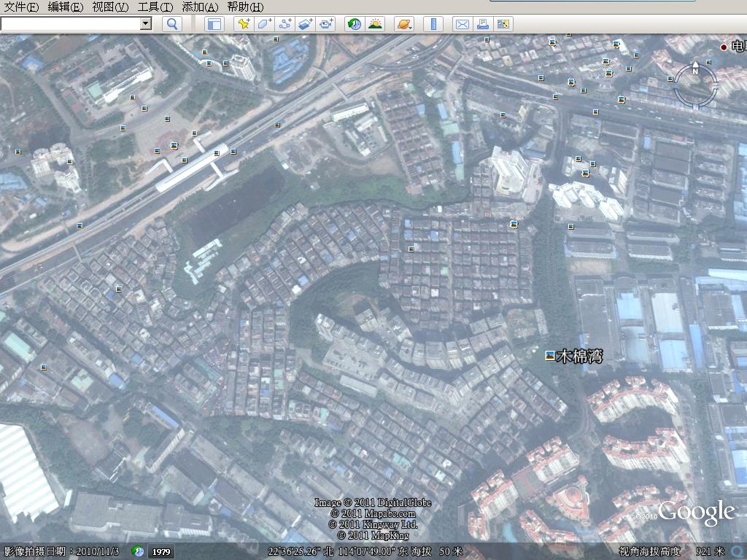The height and width of the screenshot is (560, 747).
Task: View this location in Google Maps
Action: click(503, 24)
